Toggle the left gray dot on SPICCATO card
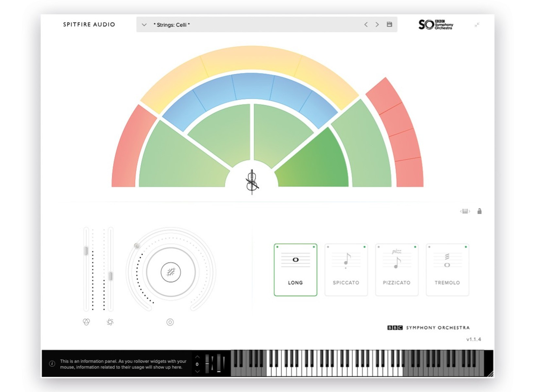This screenshot has height=392, width=537. [x=328, y=247]
